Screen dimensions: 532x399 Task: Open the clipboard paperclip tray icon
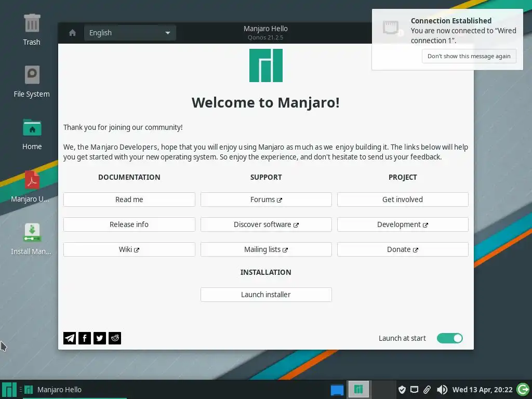427,390
